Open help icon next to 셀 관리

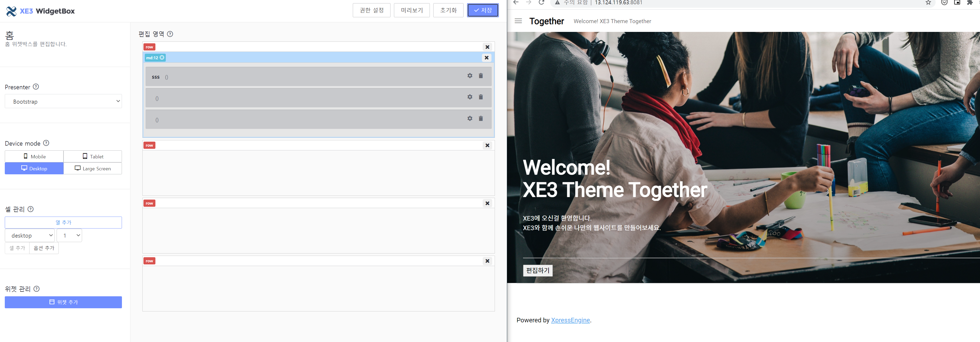(31, 209)
